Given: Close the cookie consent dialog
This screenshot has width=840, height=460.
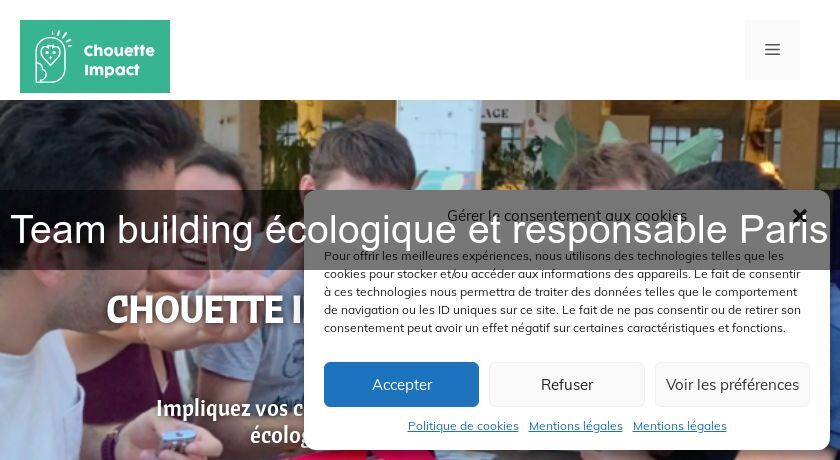Looking at the screenshot, I should (799, 216).
